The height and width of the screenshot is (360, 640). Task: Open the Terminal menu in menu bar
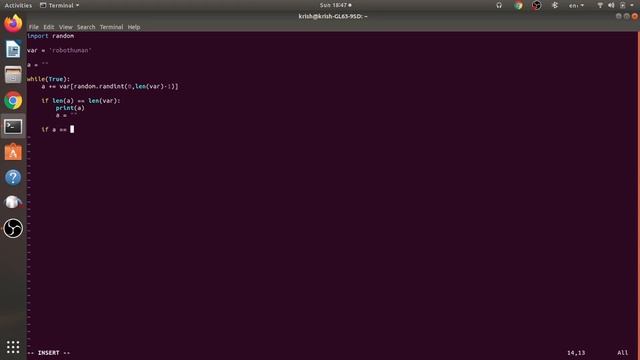[111, 27]
